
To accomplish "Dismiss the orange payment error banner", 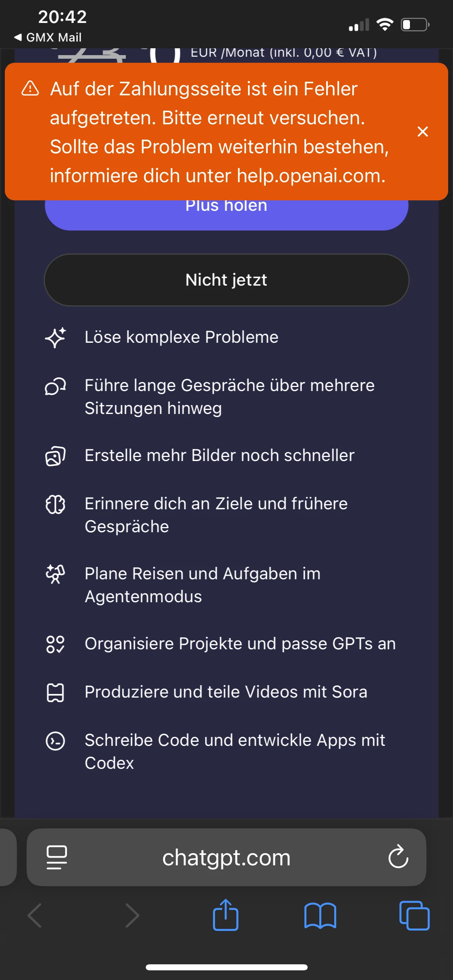I will pos(422,132).
